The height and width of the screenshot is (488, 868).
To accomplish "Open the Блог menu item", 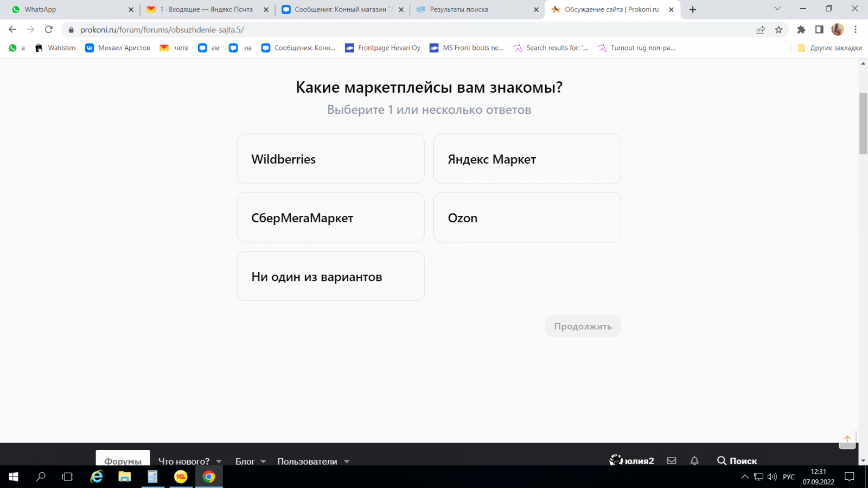I will [245, 461].
